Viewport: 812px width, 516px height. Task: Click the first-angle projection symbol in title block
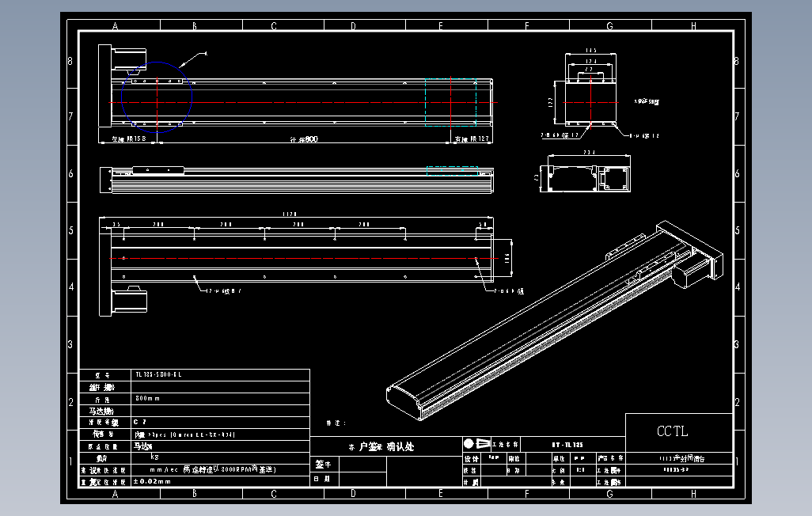point(476,444)
